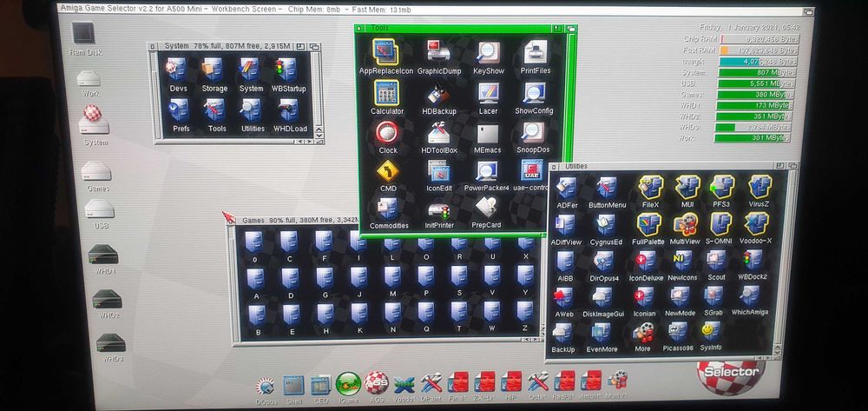Launch AppReplaceIcon in Tools window
Image resolution: width=868 pixels, height=411 pixels.
(x=386, y=52)
